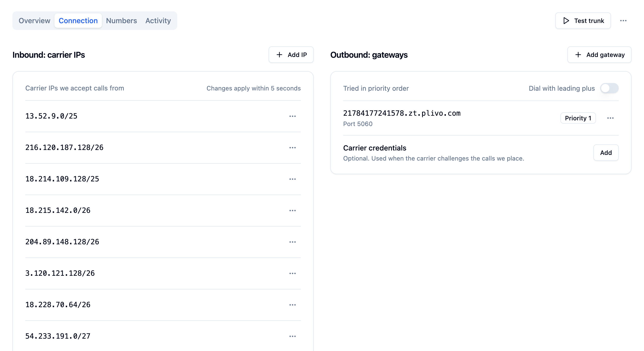Open options for IP 204.89.148.128/26
This screenshot has width=644, height=351.
point(292,242)
